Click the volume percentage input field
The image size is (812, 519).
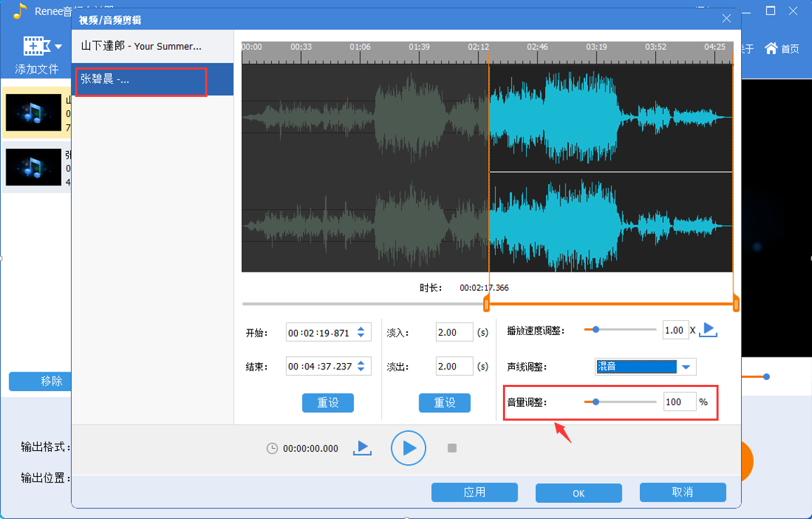coord(679,402)
